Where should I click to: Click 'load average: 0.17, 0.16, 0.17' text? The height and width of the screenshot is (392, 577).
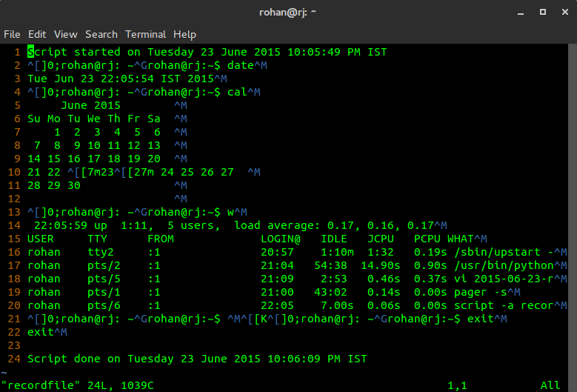point(334,225)
